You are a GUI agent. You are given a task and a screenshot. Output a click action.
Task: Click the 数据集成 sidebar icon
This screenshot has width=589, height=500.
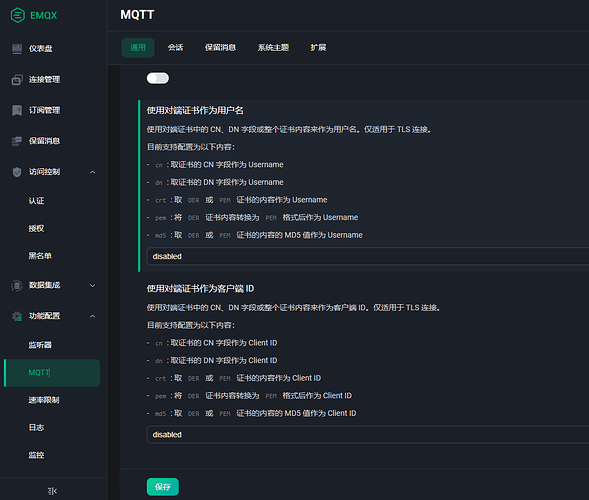pyautogui.click(x=17, y=285)
